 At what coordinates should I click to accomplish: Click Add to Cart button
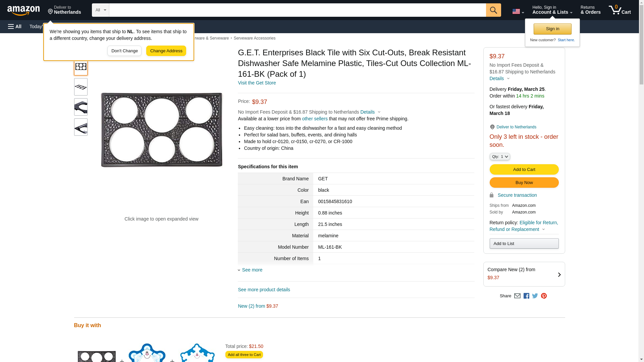pos(524,169)
